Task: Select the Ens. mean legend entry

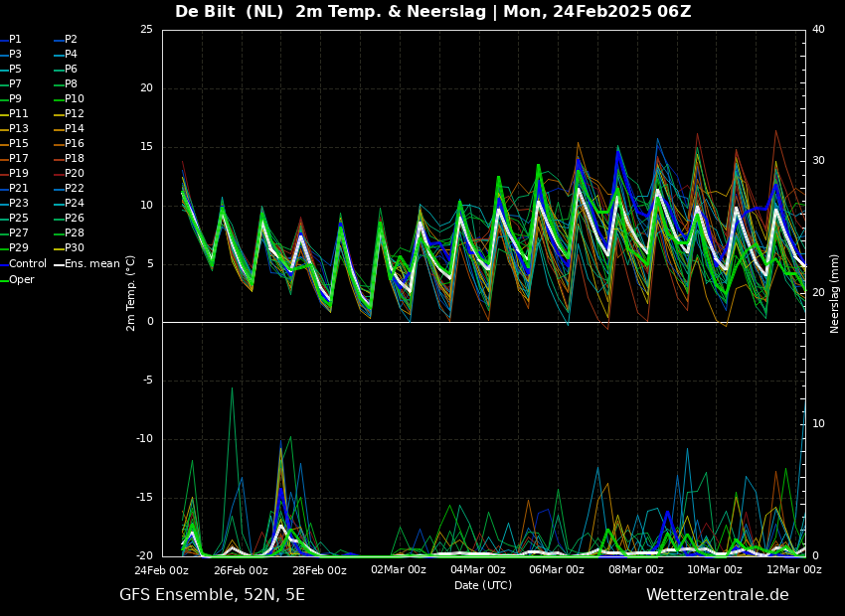Action: 86,264
